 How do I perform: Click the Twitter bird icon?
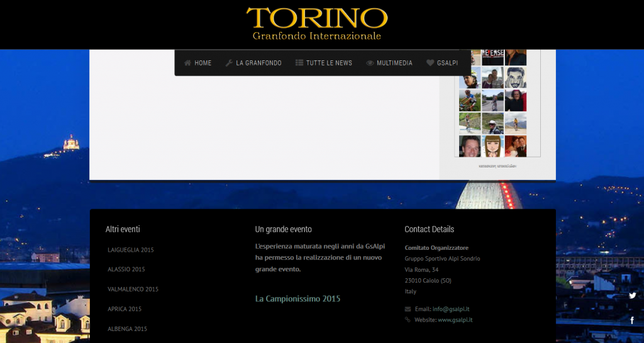pyautogui.click(x=632, y=295)
